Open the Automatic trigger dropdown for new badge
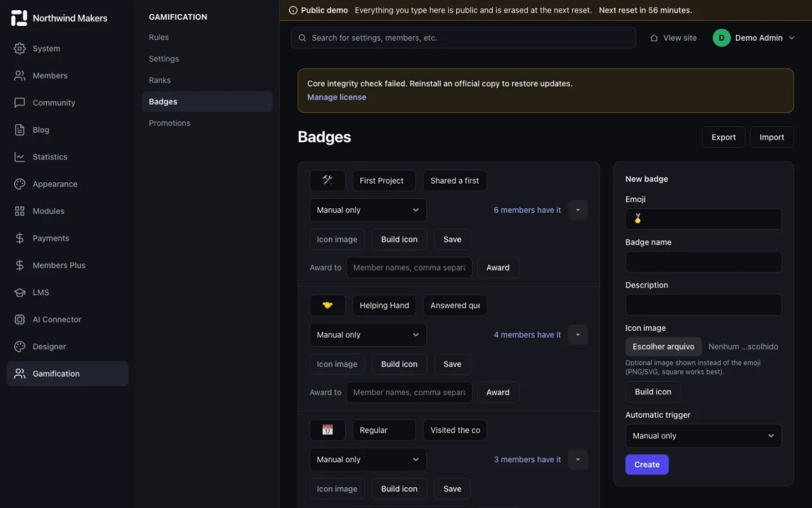 [704, 436]
